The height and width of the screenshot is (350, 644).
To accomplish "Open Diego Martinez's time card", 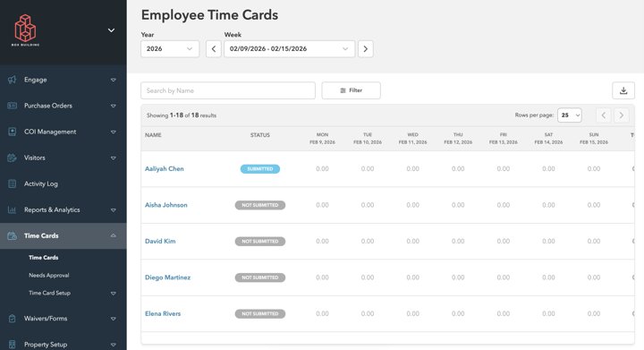I will (x=167, y=277).
